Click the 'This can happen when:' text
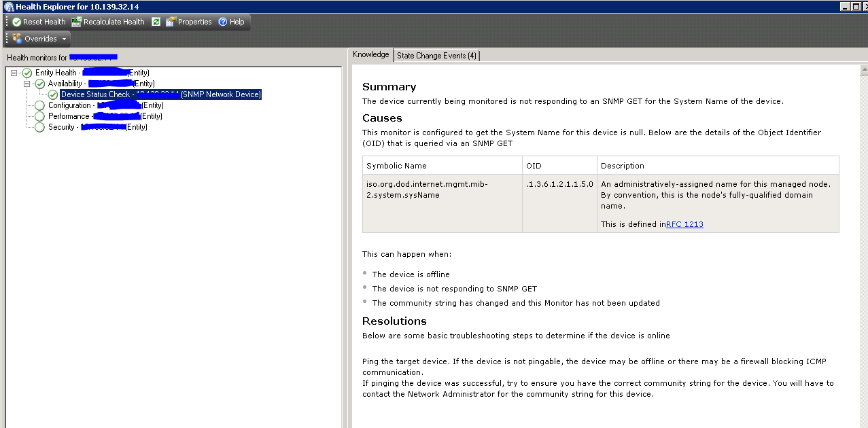Viewport: 868px width, 428px height. pyautogui.click(x=406, y=254)
